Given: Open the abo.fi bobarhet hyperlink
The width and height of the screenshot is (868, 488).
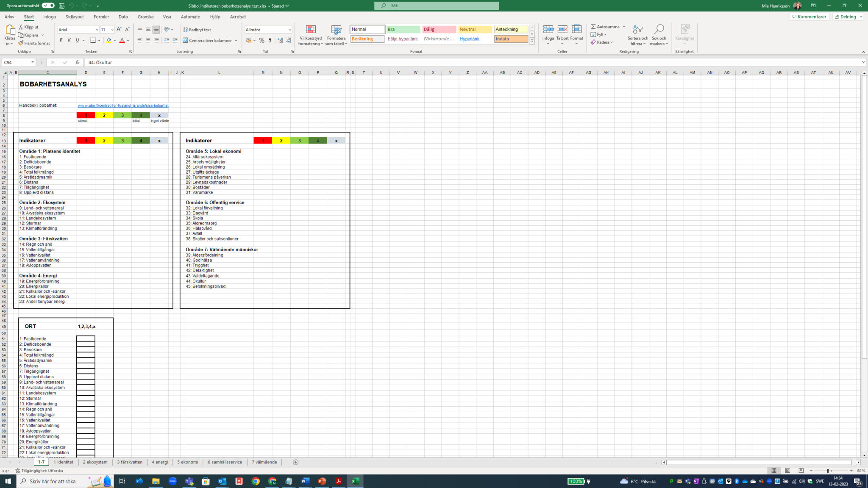Looking at the screenshot, I should click(123, 105).
